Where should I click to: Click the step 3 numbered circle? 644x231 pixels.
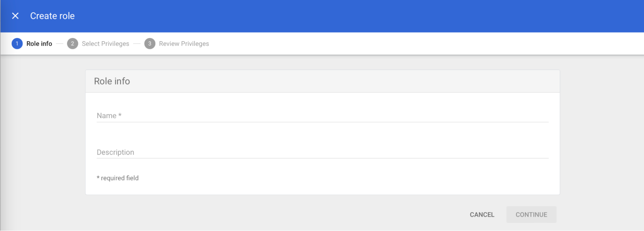(x=150, y=43)
